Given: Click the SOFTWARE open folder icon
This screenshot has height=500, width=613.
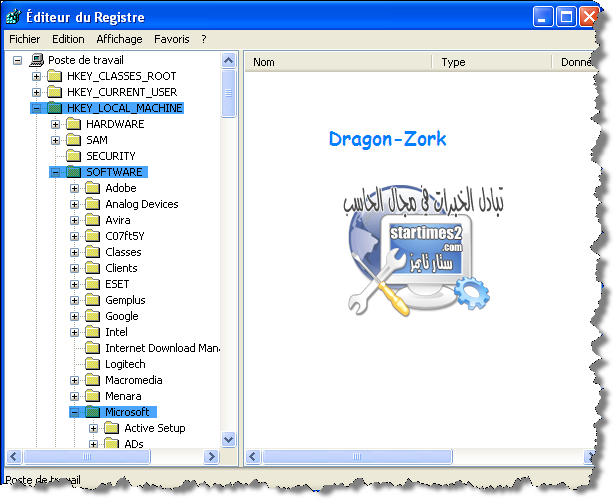Looking at the screenshot, I should [x=73, y=172].
